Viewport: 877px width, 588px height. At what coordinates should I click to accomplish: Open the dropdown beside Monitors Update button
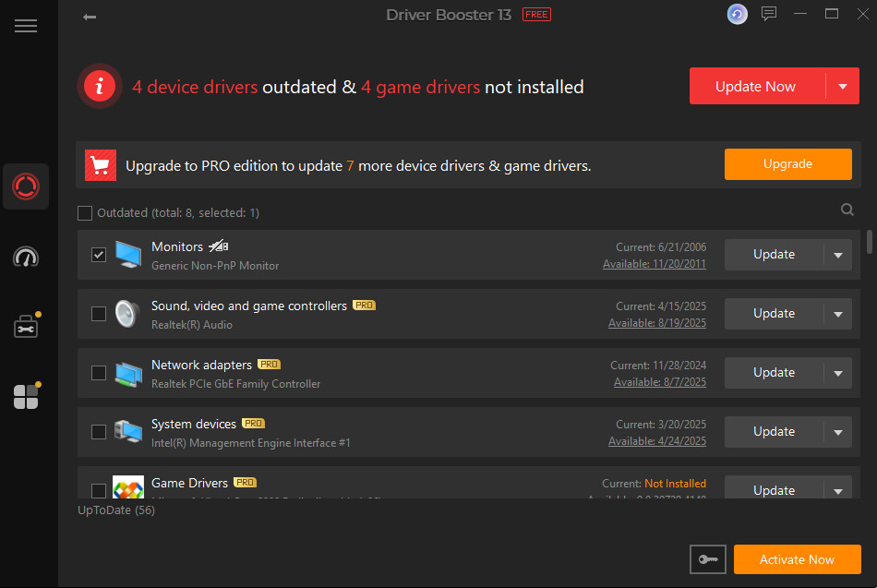pos(838,254)
